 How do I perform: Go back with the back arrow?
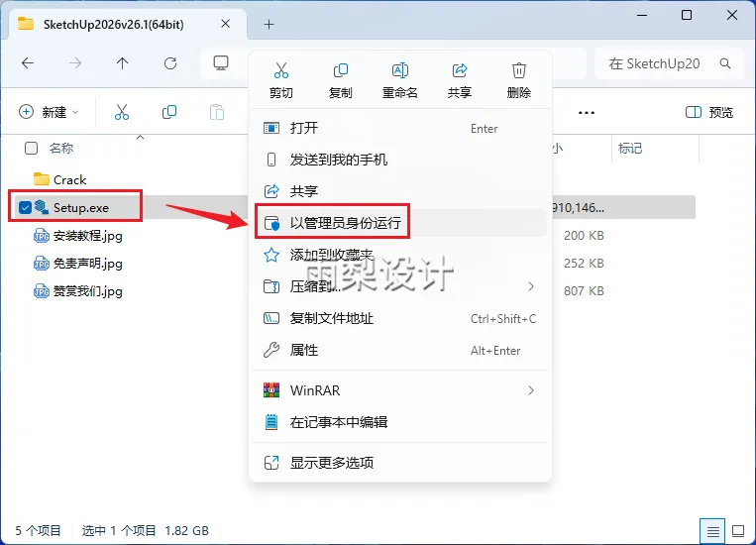pyautogui.click(x=28, y=63)
